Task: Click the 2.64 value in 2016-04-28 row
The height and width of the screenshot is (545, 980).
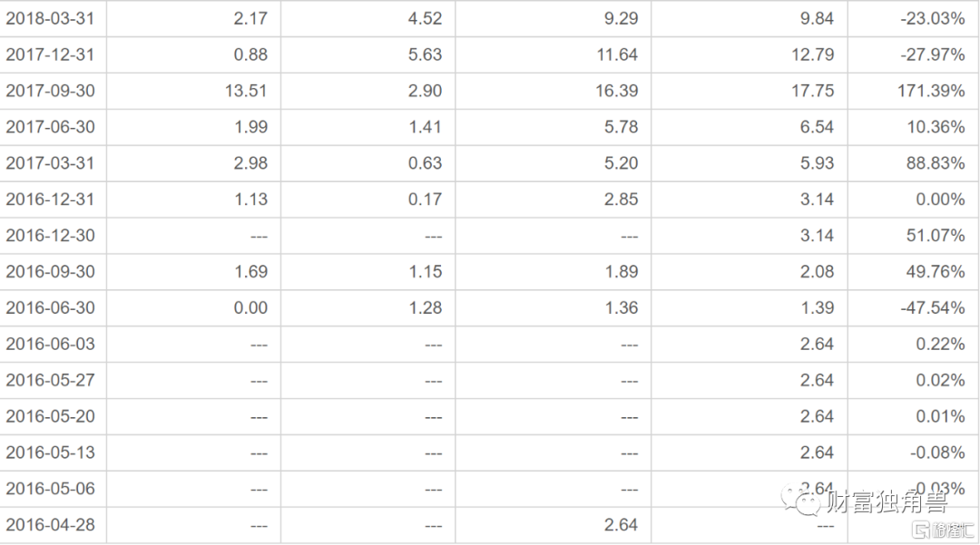Action: [x=622, y=526]
